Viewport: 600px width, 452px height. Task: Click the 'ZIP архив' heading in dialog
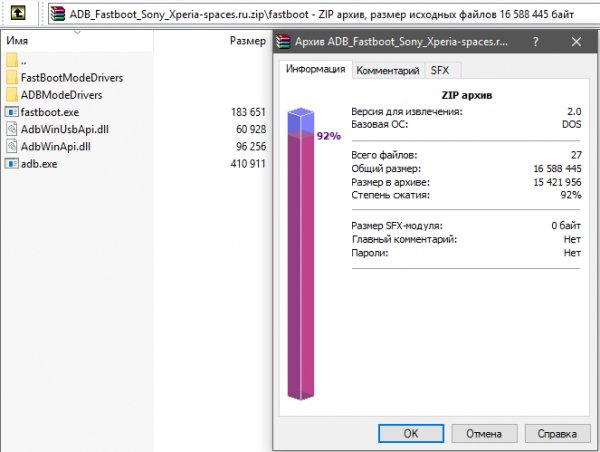pyautogui.click(x=467, y=95)
